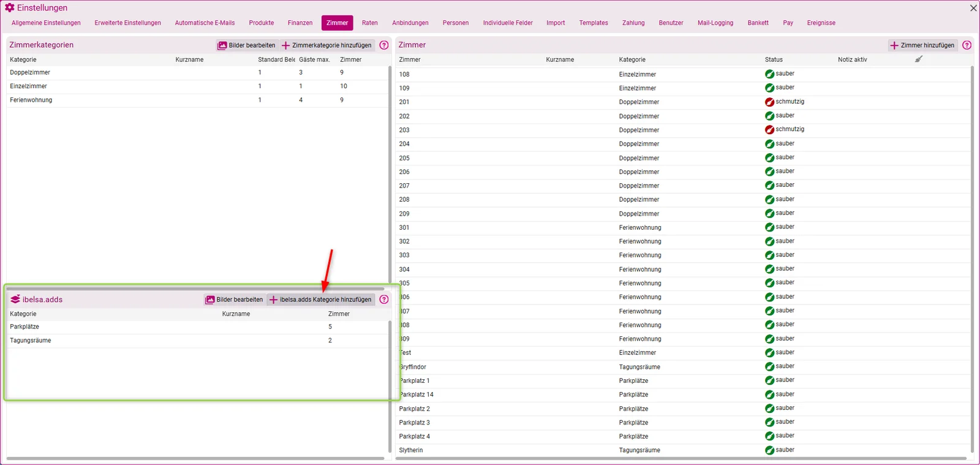
Task: Click sauber status icon for Gryffindor
Action: click(769, 367)
